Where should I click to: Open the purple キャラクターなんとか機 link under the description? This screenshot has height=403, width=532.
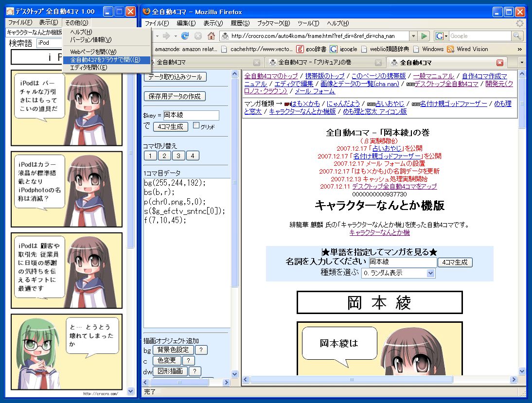[380, 233]
